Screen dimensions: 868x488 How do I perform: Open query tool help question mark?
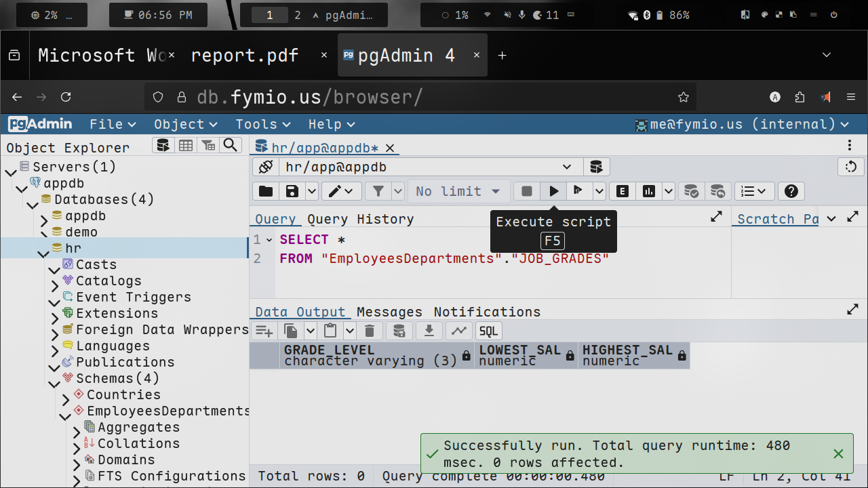pyautogui.click(x=791, y=192)
